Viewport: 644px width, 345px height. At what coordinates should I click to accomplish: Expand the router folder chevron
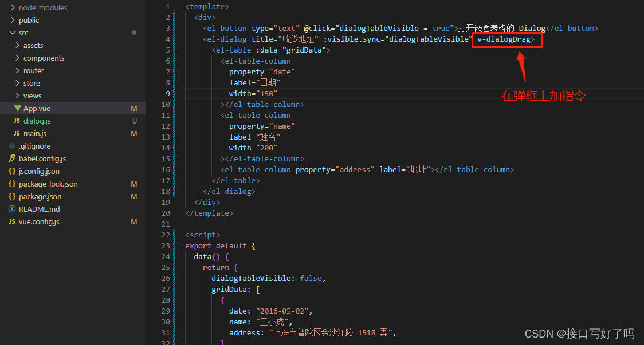tap(17, 70)
